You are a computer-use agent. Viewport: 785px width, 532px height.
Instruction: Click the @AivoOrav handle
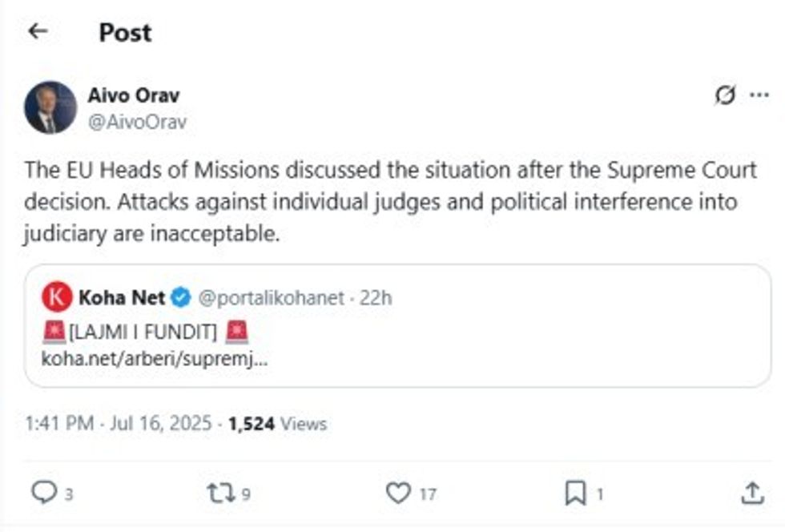pyautogui.click(x=137, y=122)
